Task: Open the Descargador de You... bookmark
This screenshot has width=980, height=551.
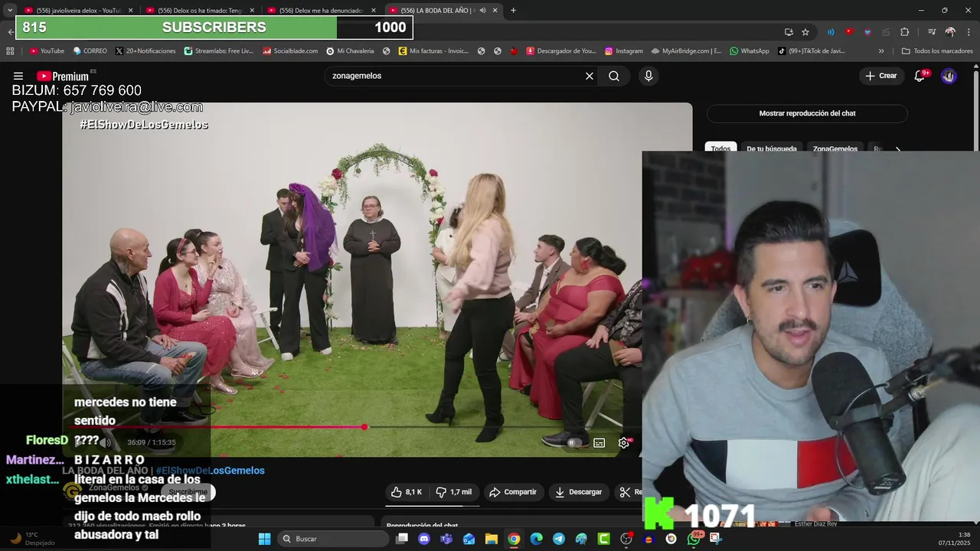Action: [560, 51]
